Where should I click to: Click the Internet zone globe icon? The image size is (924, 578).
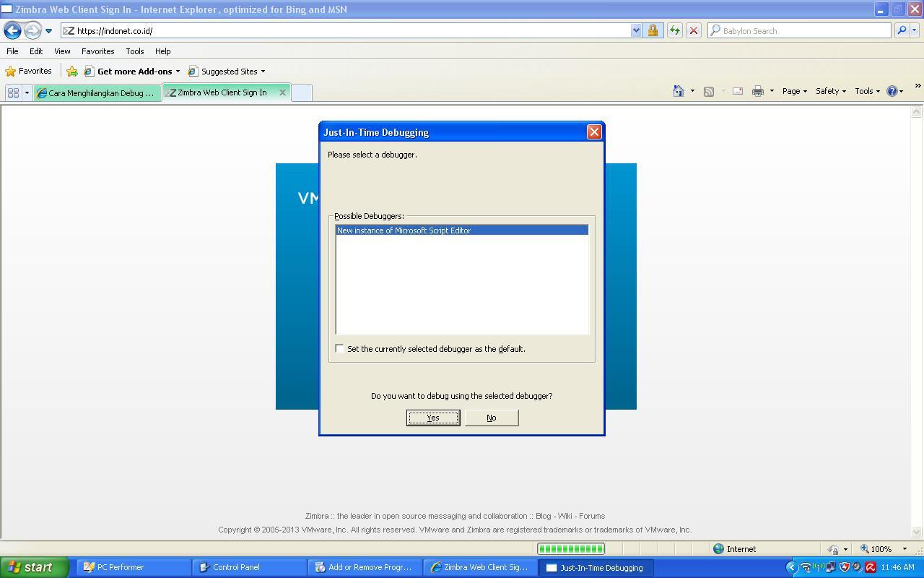[x=718, y=549]
